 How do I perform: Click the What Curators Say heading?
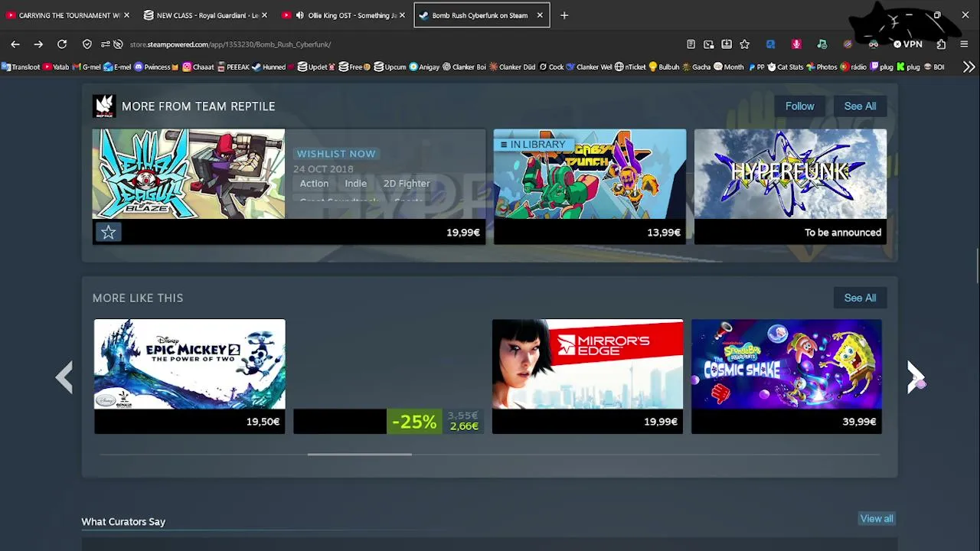coord(123,522)
